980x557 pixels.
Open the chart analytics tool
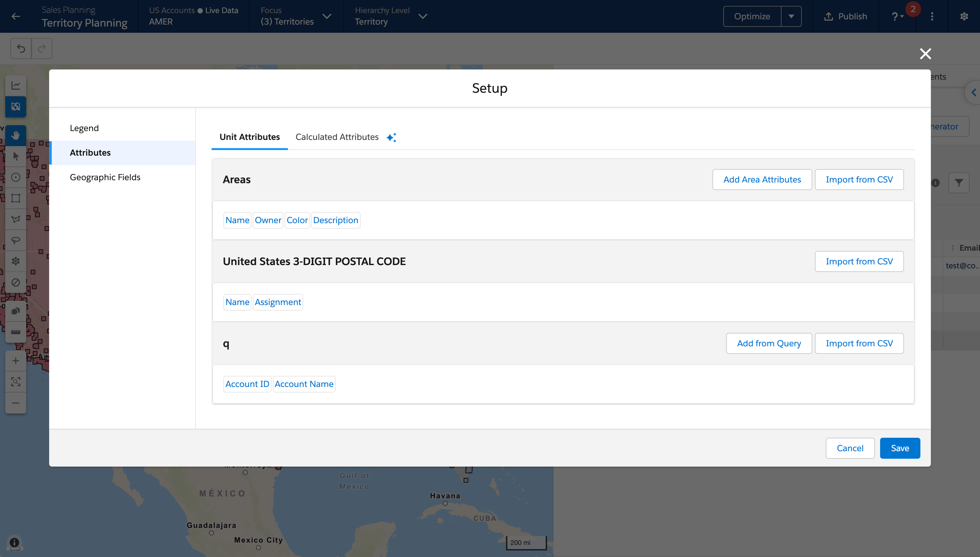pyautogui.click(x=16, y=85)
